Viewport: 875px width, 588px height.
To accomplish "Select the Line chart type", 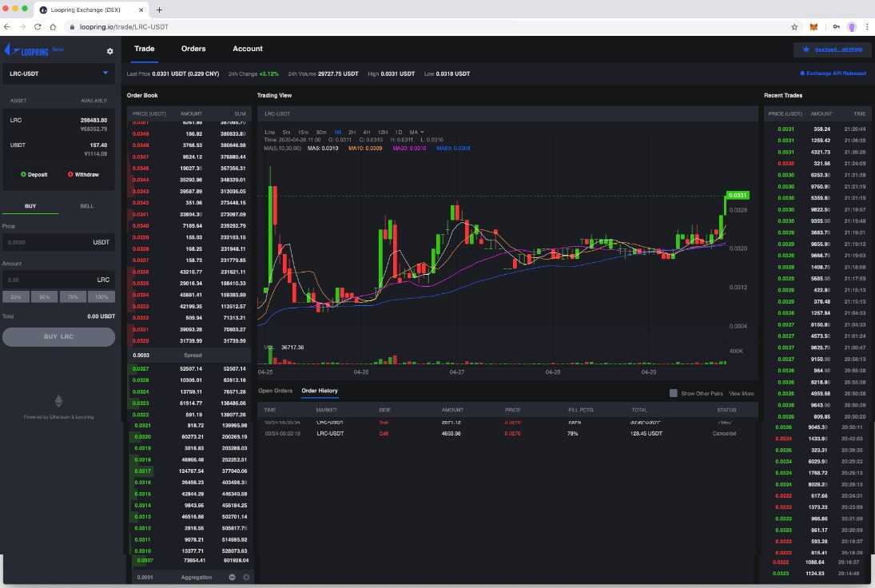I will click(269, 132).
